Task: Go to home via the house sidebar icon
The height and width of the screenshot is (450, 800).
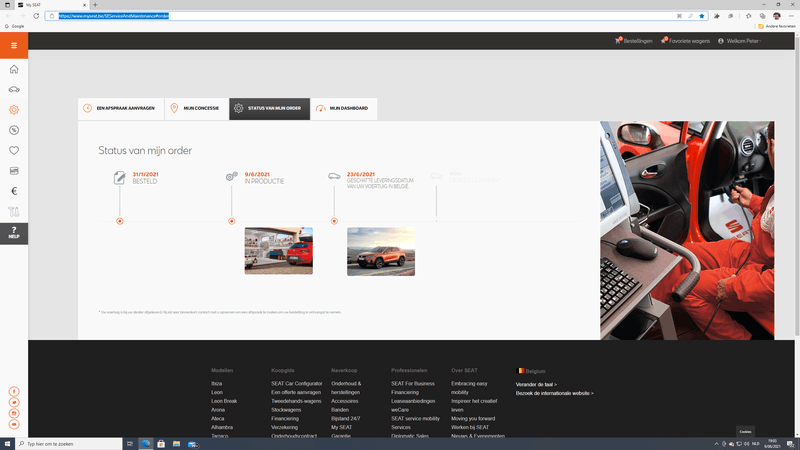Action: [x=14, y=69]
